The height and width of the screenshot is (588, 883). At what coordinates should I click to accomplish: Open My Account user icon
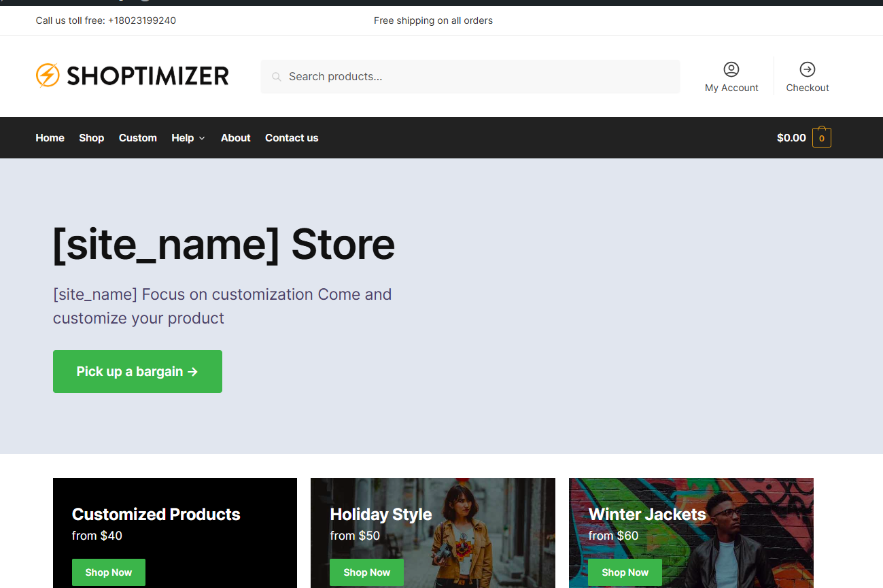coord(731,69)
